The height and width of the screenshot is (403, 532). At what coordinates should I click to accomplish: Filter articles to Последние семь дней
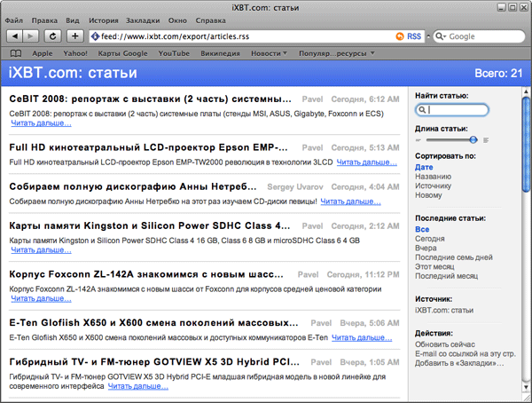coord(454,257)
